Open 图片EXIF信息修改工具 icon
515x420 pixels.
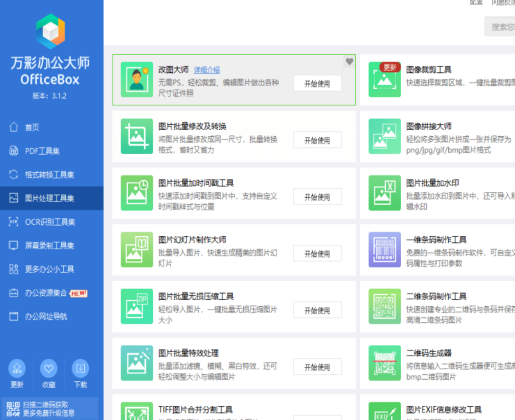point(384,411)
